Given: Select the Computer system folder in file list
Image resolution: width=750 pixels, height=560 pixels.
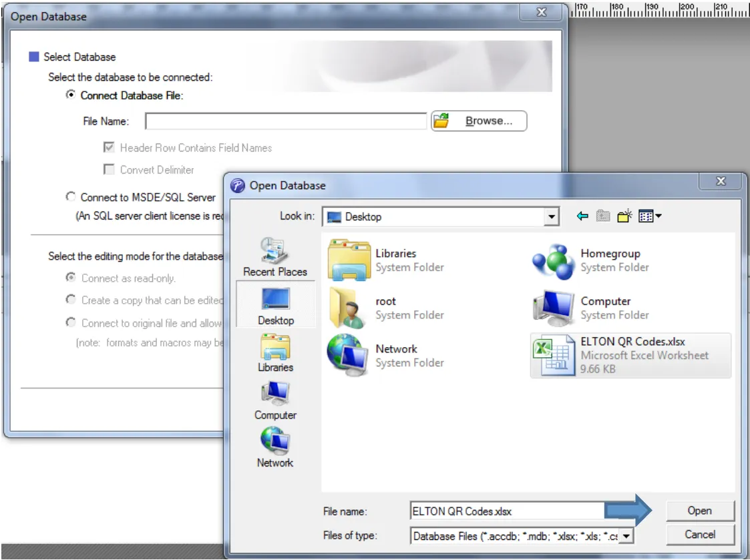Looking at the screenshot, I should click(x=591, y=308).
